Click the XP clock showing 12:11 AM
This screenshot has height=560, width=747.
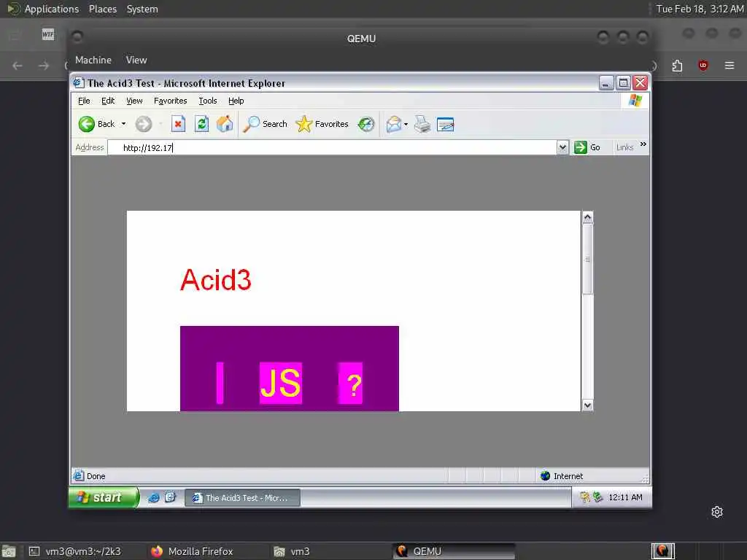(625, 497)
